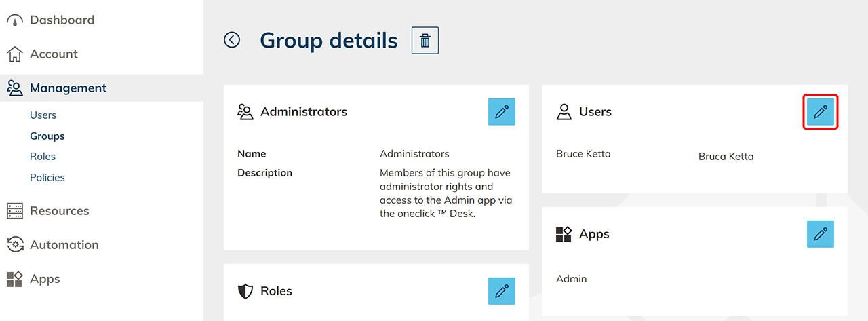Expand the Automation sidebar section
This screenshot has height=321, width=868.
64,245
